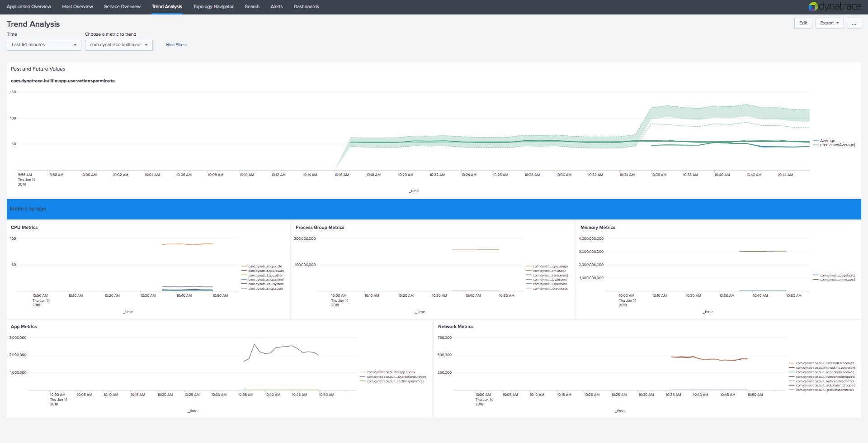Image resolution: width=868 pixels, height=443 pixels.
Task: Click the App Metrics panel title
Action: pyautogui.click(x=24, y=327)
